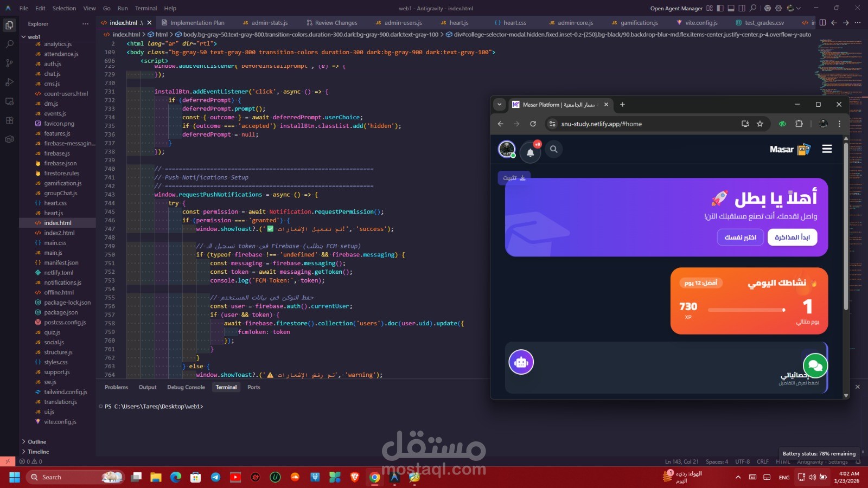Close the index.html editor tab

[149, 23]
